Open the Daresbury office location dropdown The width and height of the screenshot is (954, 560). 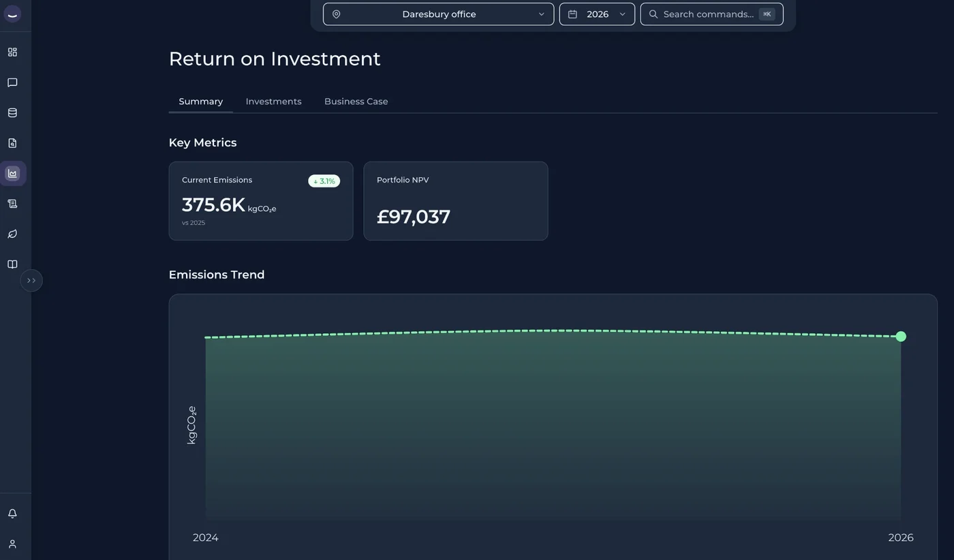pyautogui.click(x=438, y=14)
